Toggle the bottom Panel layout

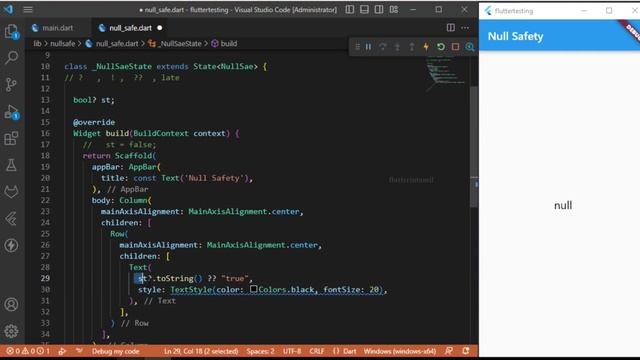coord(364,9)
